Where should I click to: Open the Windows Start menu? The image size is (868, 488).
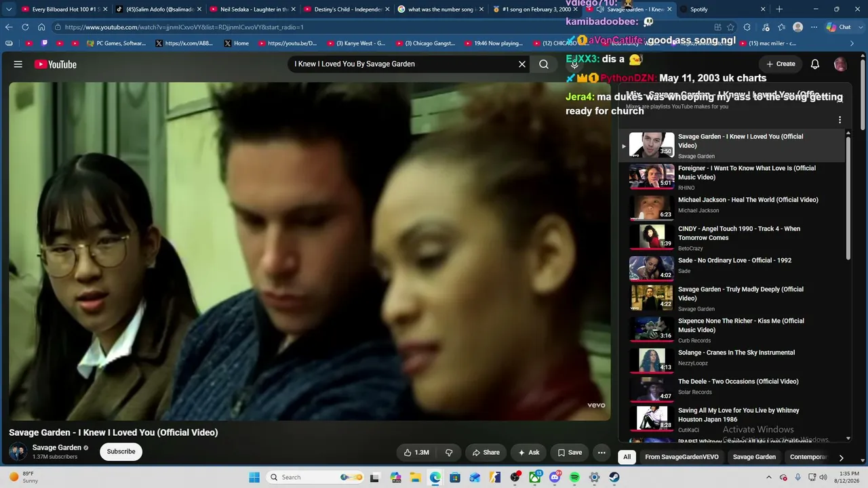click(254, 477)
